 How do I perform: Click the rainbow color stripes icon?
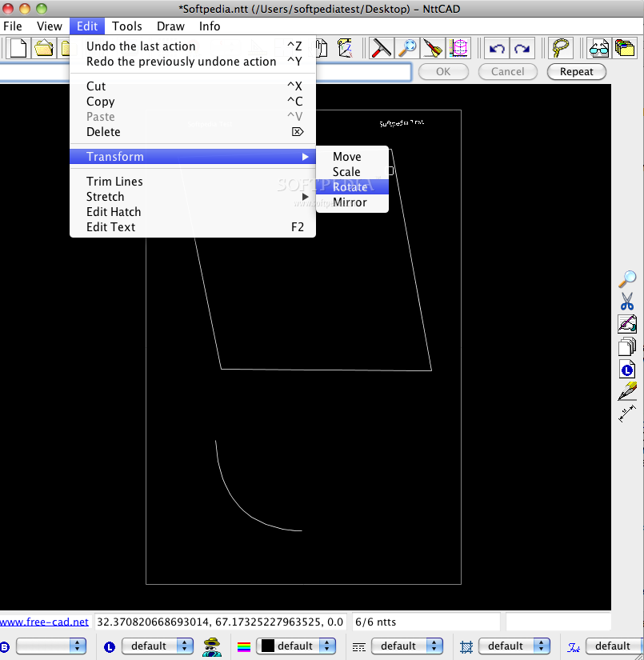[x=244, y=646]
